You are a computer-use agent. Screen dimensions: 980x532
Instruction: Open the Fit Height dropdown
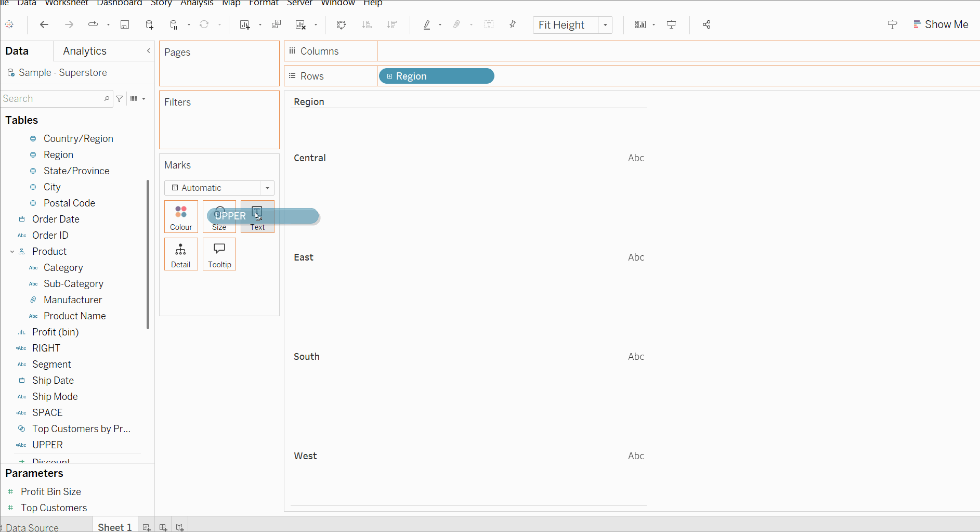tap(605, 25)
